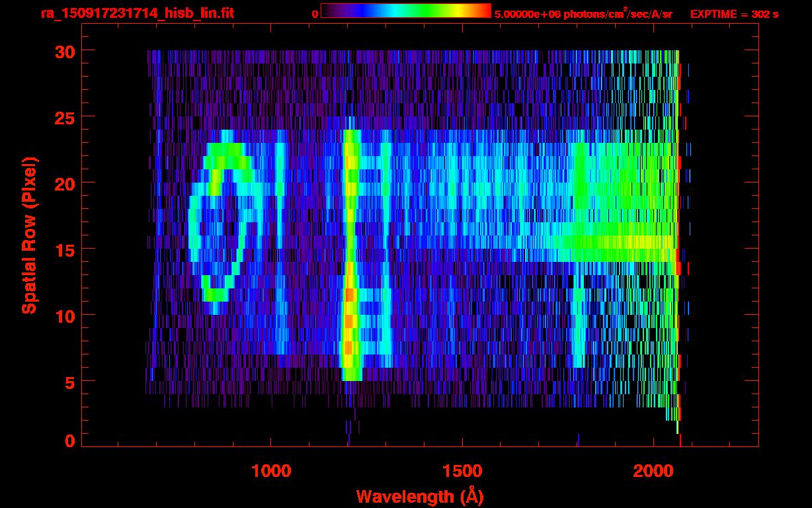Click the 2000 wavelength tick label
This screenshot has width=812, height=508.
(x=653, y=470)
